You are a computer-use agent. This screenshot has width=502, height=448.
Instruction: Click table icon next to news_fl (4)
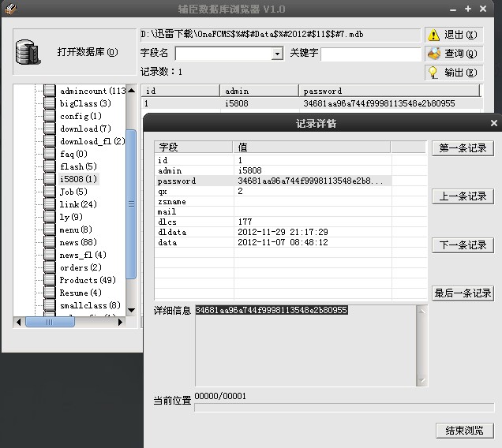(x=49, y=255)
